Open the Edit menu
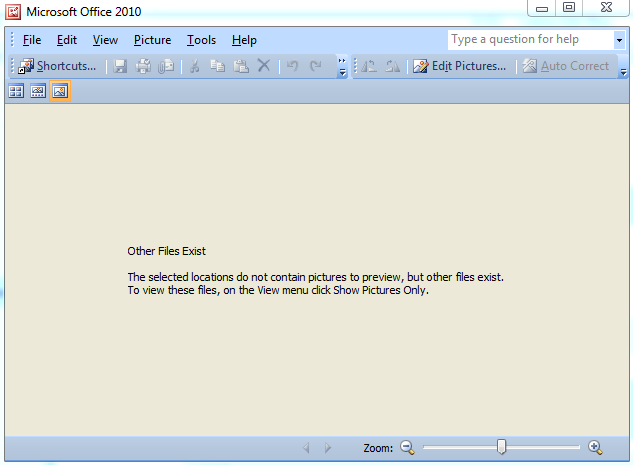The image size is (633, 465). click(x=67, y=40)
